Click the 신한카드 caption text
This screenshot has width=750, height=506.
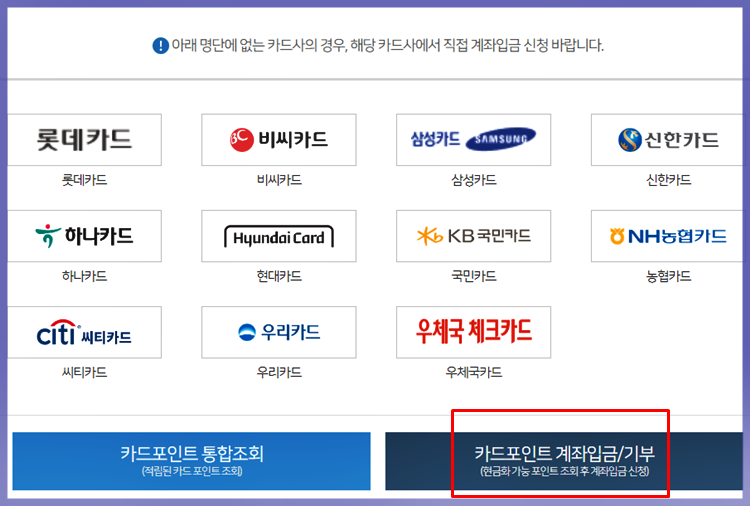[x=669, y=180]
